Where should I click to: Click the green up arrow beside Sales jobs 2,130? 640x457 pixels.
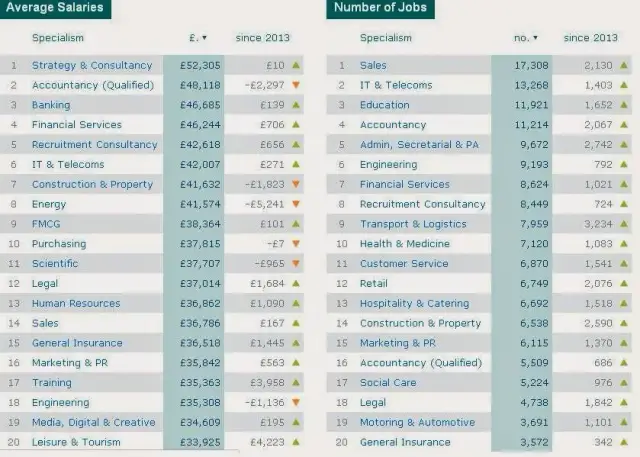[x=624, y=65]
